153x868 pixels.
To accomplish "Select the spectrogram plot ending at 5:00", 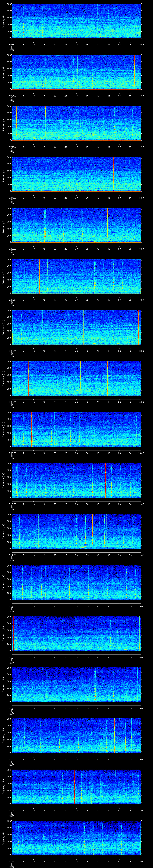I will [x=77, y=174].
